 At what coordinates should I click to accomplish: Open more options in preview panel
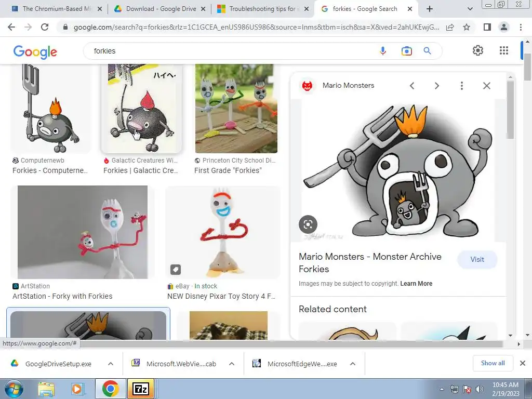coord(461,86)
